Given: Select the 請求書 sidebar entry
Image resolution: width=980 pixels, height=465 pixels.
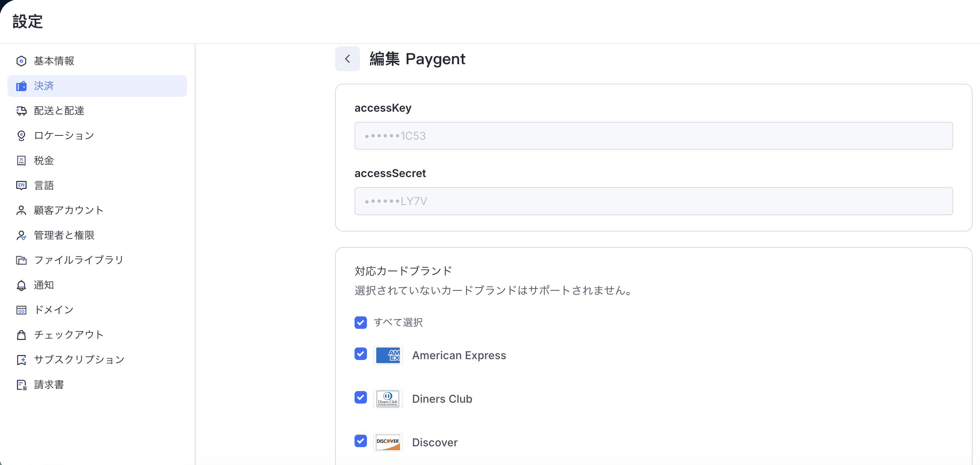Looking at the screenshot, I should 49,385.
